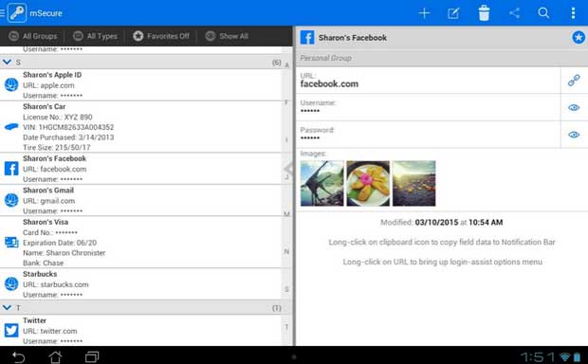
Task: Open the All Types filter
Action: tap(95, 36)
